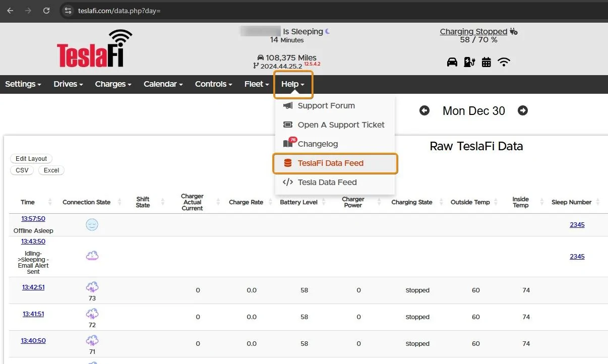Click the car icon in header
Image resolution: width=608 pixels, height=364 pixels.
click(x=452, y=62)
